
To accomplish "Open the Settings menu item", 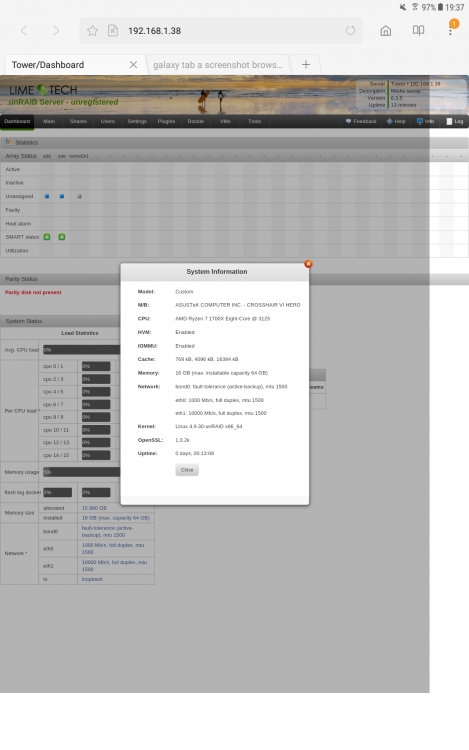I will [x=137, y=121].
